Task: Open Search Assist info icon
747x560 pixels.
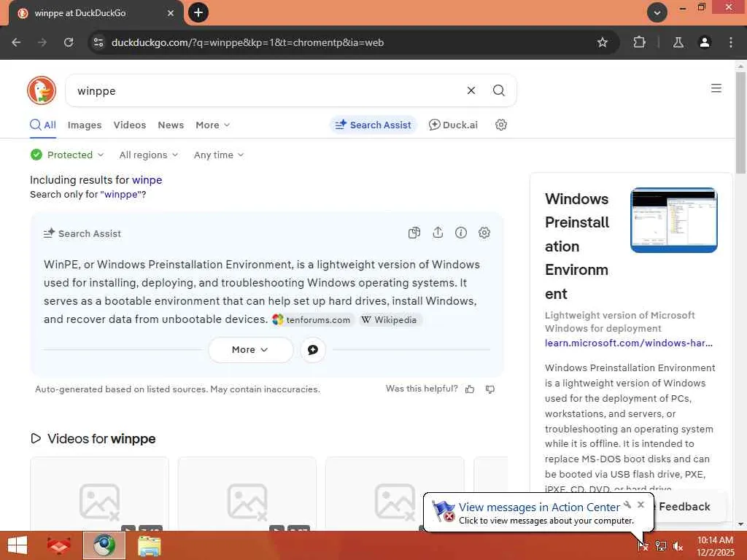Action: pos(461,233)
